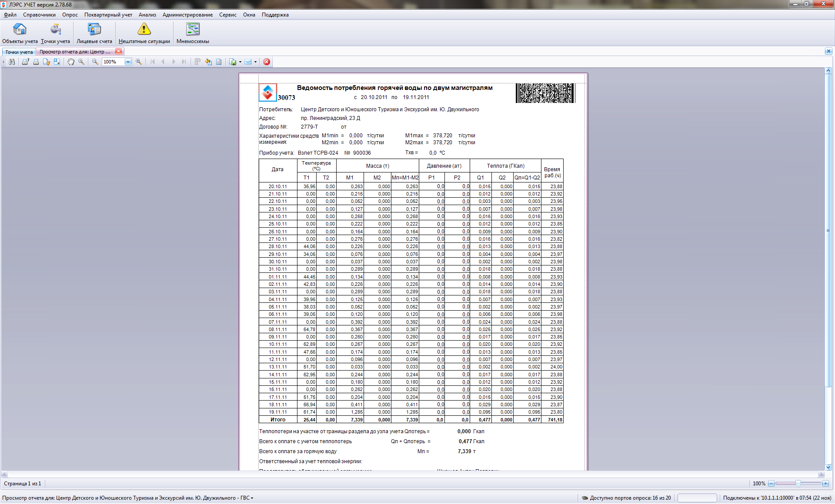Click the report barcode image

pyautogui.click(x=545, y=93)
